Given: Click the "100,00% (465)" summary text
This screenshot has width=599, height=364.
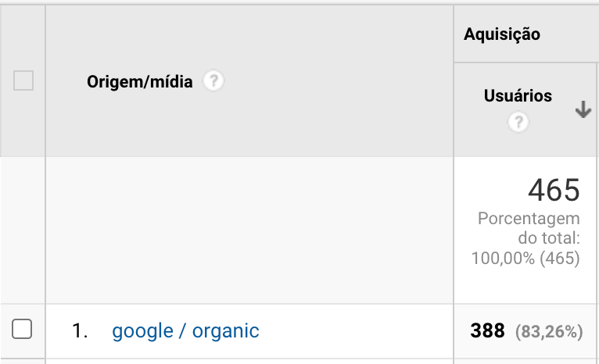Looking at the screenshot, I should pos(525,258).
